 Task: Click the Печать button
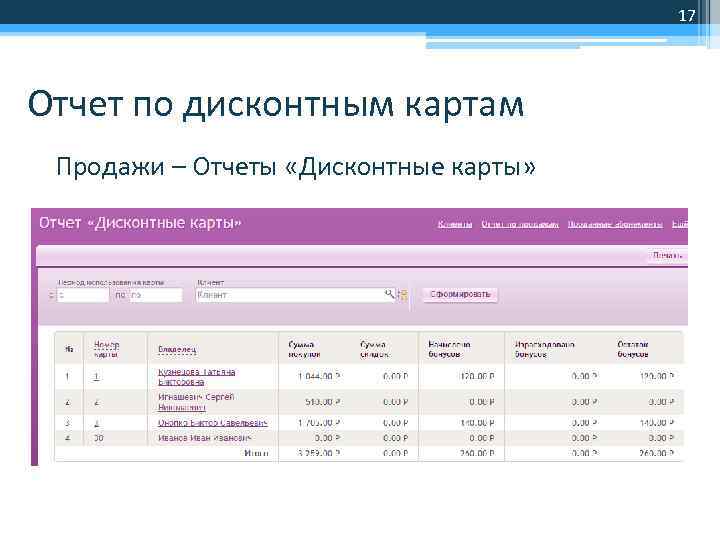click(668, 255)
